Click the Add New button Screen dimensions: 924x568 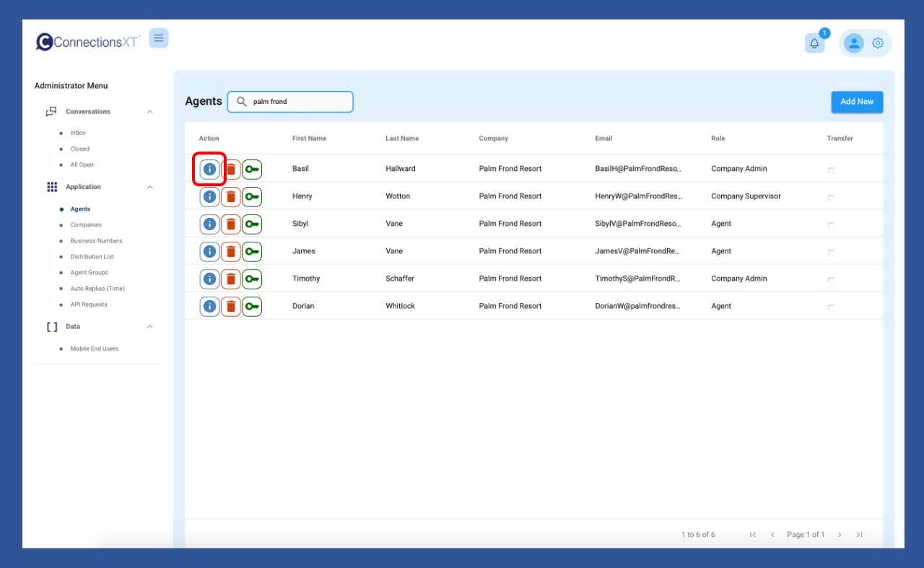857,102
